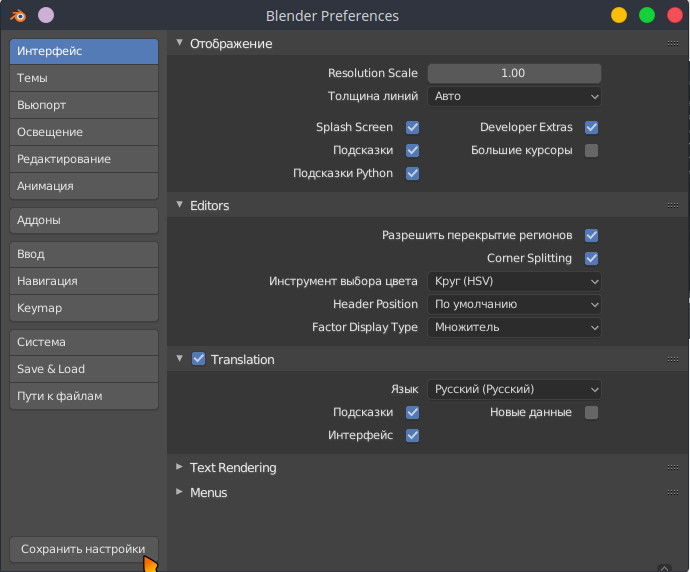Toggle Подсказки checkbox under Translation
The height and width of the screenshot is (572, 690).
(x=412, y=413)
